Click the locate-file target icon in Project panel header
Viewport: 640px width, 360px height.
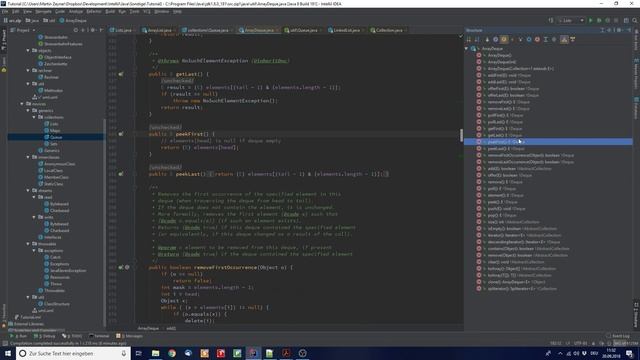point(76,30)
